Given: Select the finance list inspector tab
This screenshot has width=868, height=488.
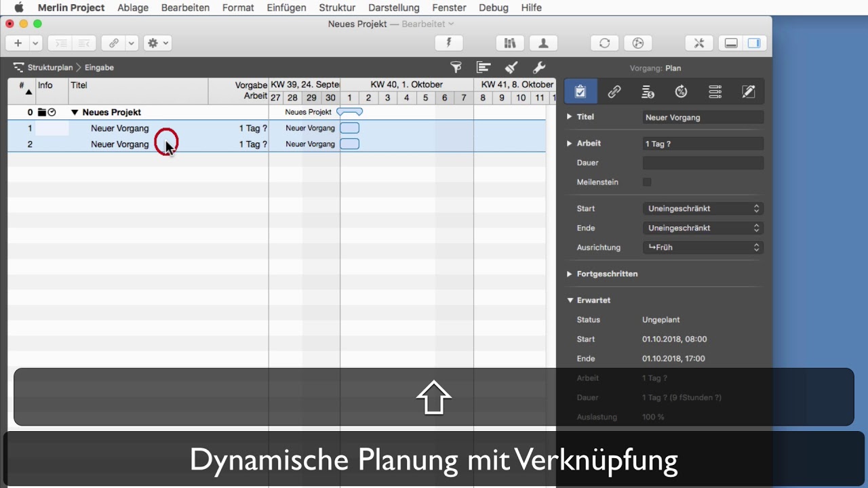Looking at the screenshot, I should click(x=648, y=91).
